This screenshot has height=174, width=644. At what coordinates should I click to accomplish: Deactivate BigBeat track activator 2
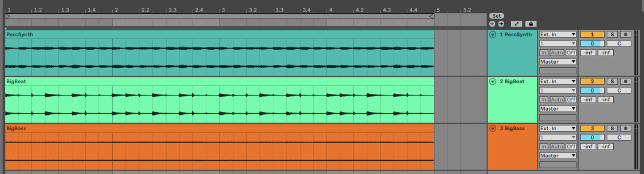[x=592, y=81]
